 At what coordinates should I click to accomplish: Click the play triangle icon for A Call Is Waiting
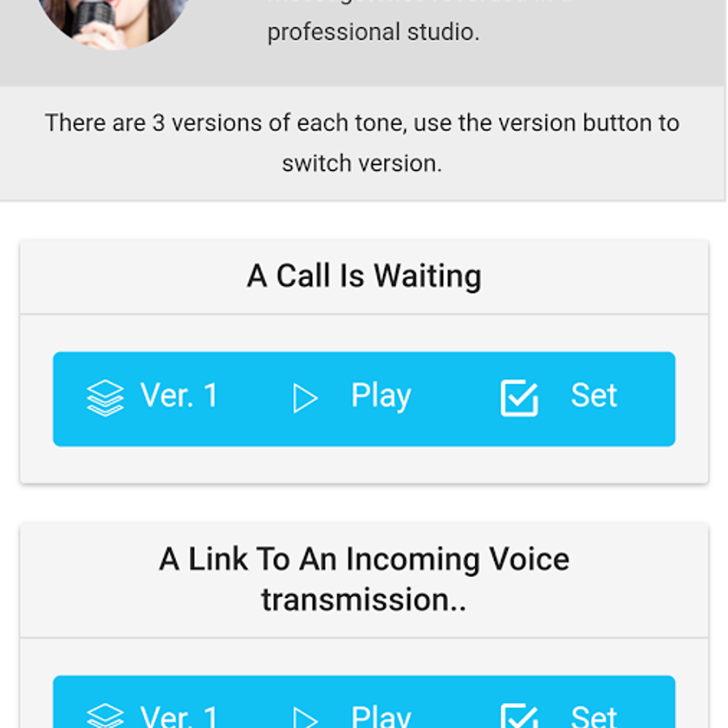[x=305, y=398]
